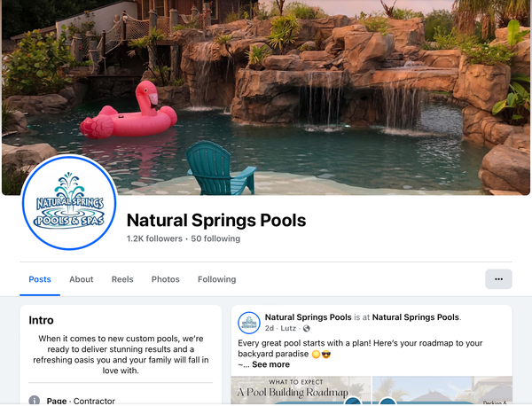Open the Reels tab
The width and height of the screenshot is (532, 406).
[122, 279]
